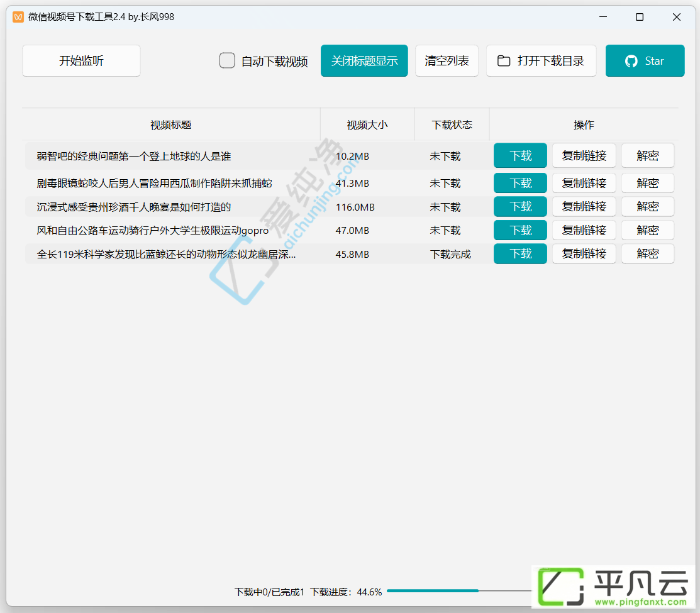Image resolution: width=700 pixels, height=613 pixels.
Task: Click 未下载 status in 10.2MB row
Action: (x=445, y=156)
